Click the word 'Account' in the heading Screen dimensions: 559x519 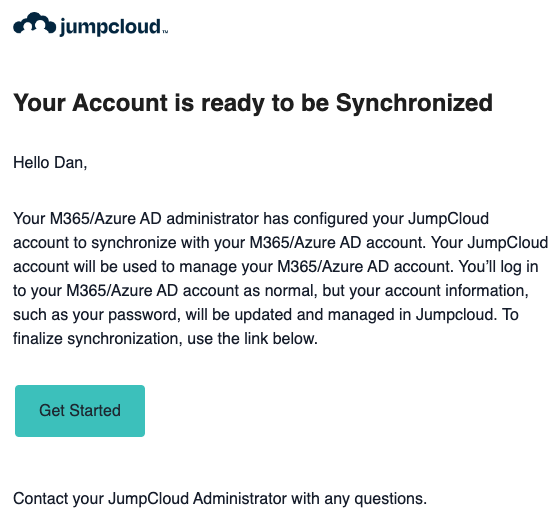tap(120, 103)
